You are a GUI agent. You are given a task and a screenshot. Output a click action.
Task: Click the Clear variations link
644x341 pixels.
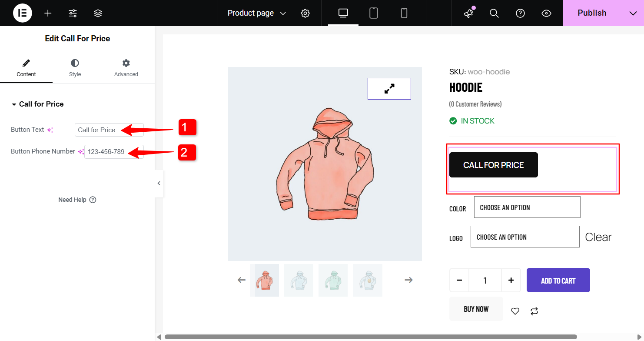coord(598,237)
